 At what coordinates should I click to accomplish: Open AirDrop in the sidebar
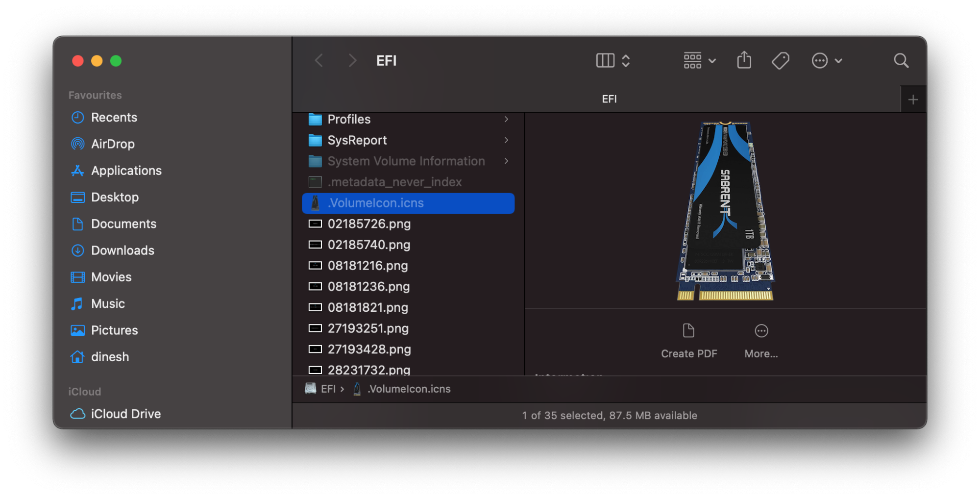pyautogui.click(x=113, y=144)
